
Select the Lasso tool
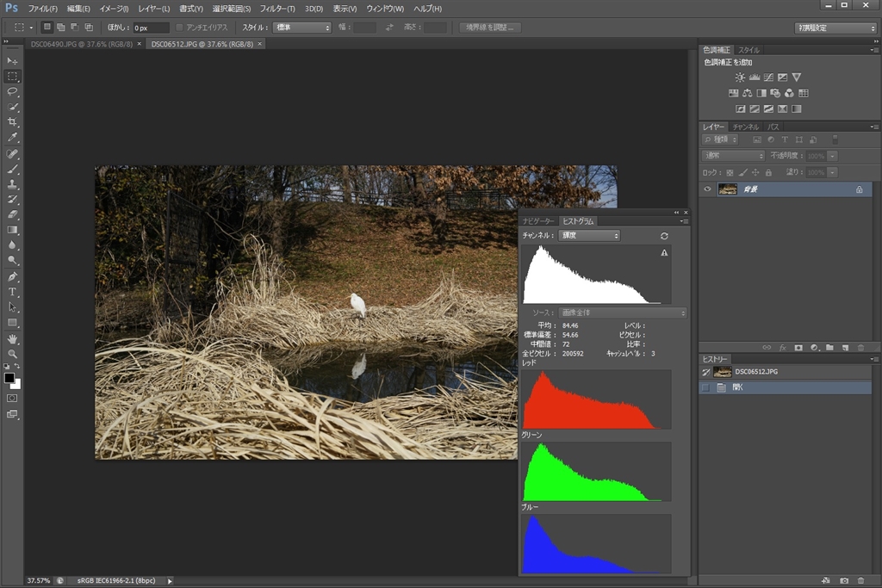click(12, 91)
